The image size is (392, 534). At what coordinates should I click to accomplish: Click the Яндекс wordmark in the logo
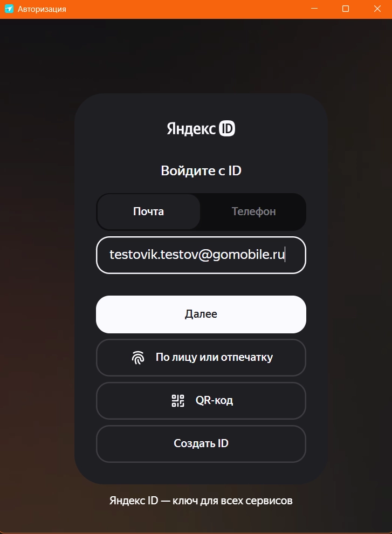[x=191, y=129]
